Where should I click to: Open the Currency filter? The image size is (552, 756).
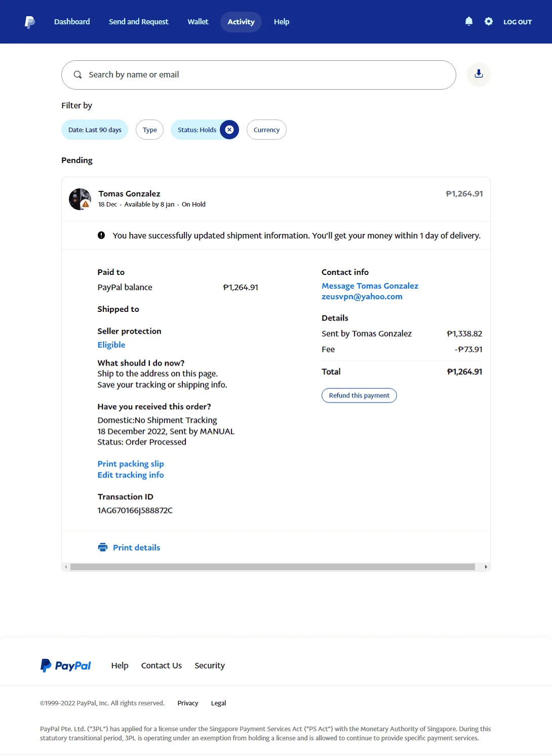[266, 130]
